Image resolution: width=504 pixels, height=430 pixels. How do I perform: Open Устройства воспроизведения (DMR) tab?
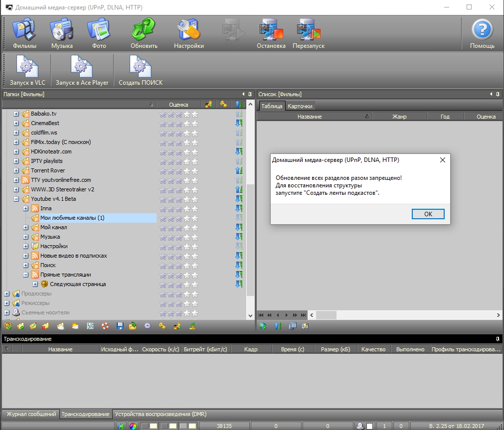coord(161,414)
